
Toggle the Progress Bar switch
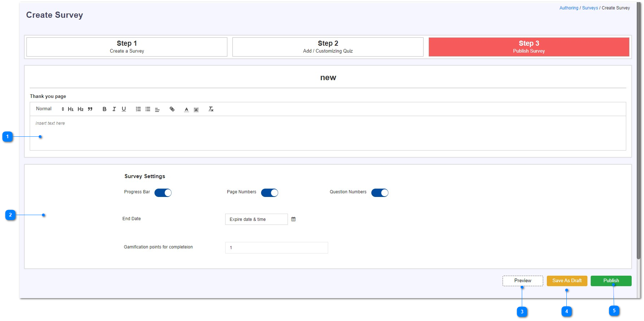(x=163, y=193)
